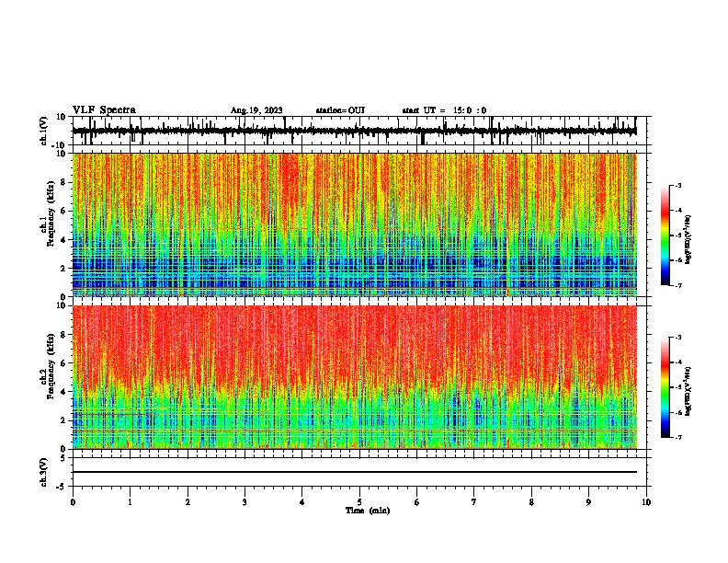Image resolution: width=728 pixels, height=563 pixels.
Task: Click the '-3' label on ch.1 color bar
Action: 677,185
